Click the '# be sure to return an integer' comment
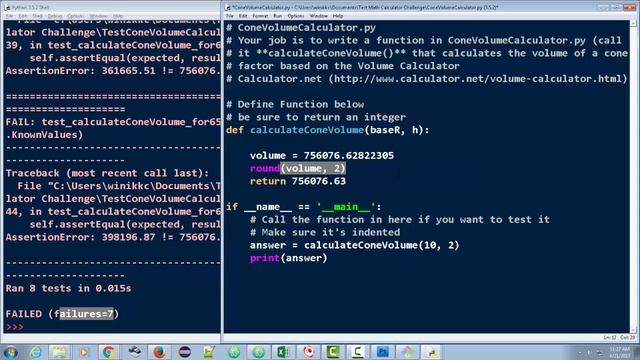The image size is (640, 360). tap(316, 117)
